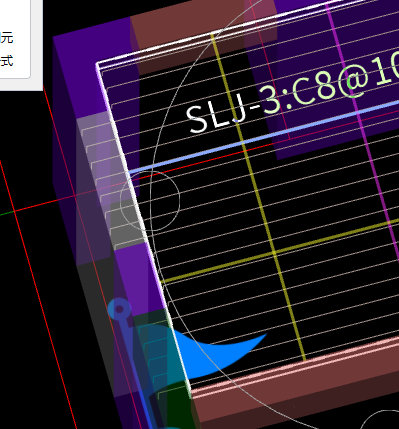
Task: Select the light blue horizontal line
Action: [x=263, y=137]
